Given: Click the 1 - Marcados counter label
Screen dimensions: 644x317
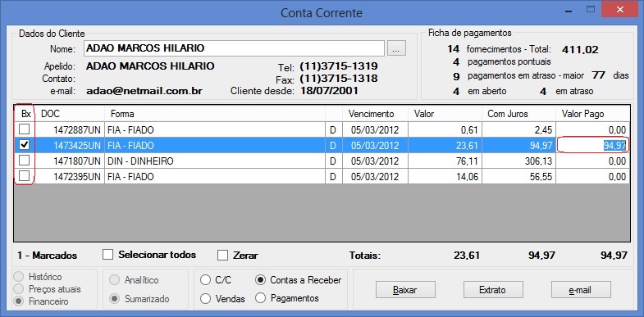Looking at the screenshot, I should click(x=48, y=255).
